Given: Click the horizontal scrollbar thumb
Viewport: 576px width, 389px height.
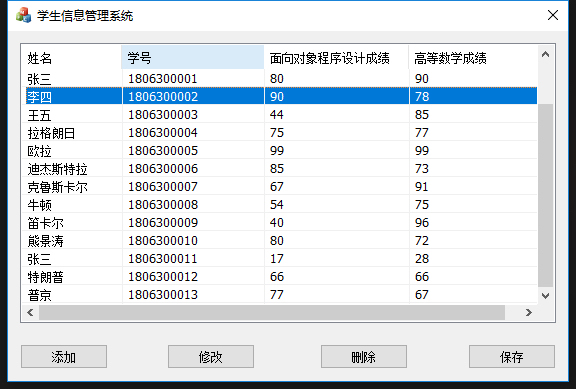Looking at the screenshot, I should (272, 313).
